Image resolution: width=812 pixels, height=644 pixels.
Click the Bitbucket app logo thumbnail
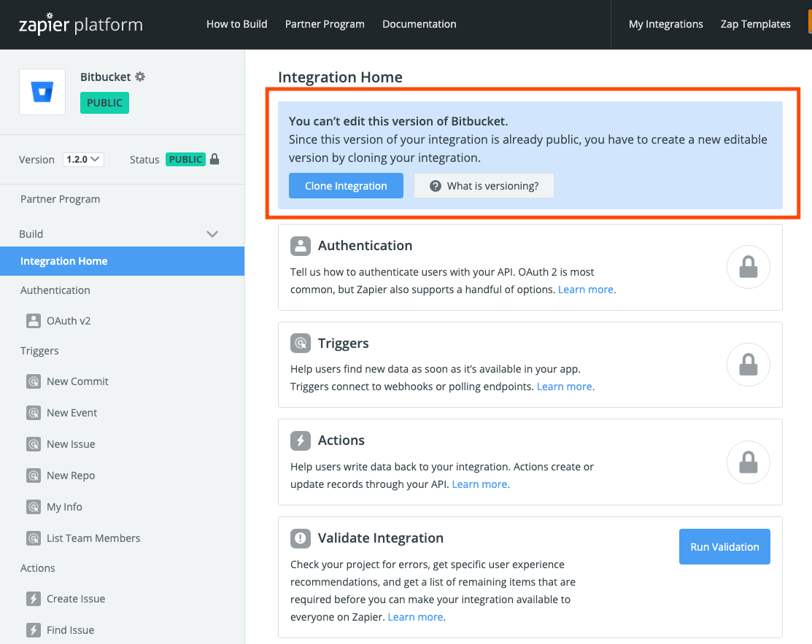[x=42, y=92]
